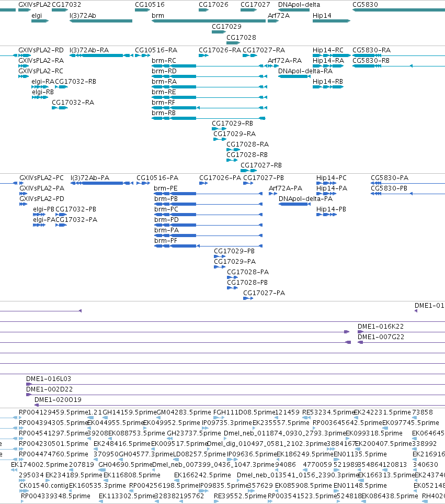Select the 'Hip14-PB' protein label
Viewport: 445px width, 504px height.
click(x=332, y=209)
